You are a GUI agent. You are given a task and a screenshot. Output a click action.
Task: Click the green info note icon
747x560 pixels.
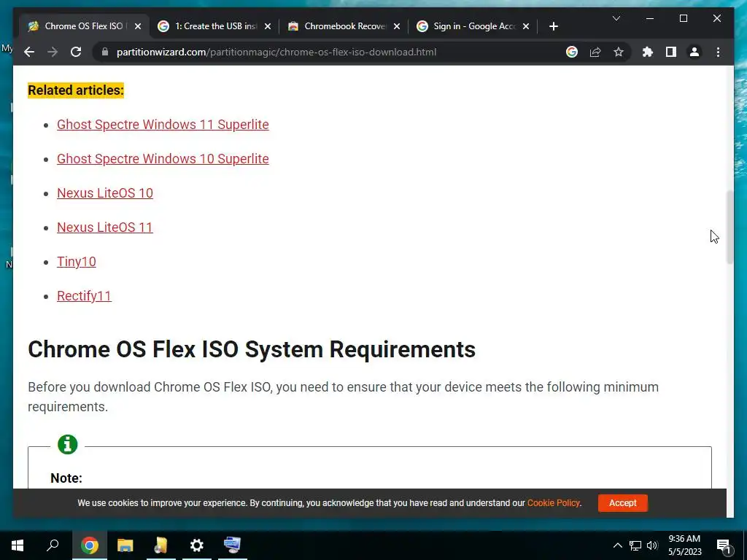click(x=68, y=444)
